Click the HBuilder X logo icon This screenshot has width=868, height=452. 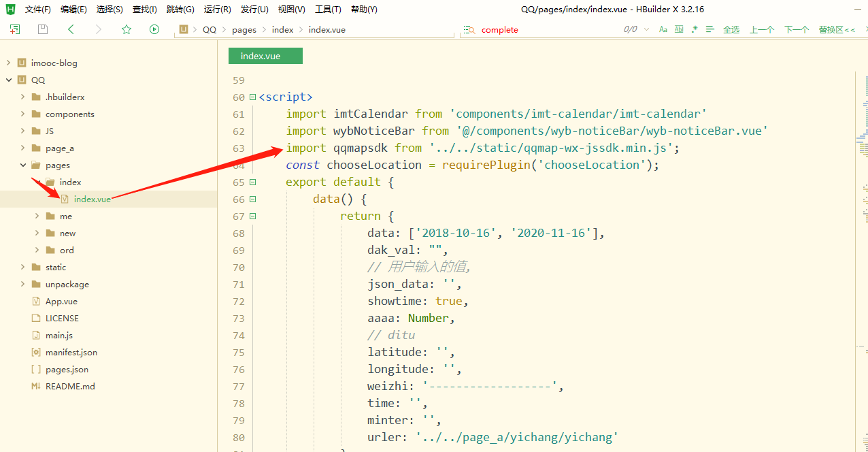coord(10,9)
